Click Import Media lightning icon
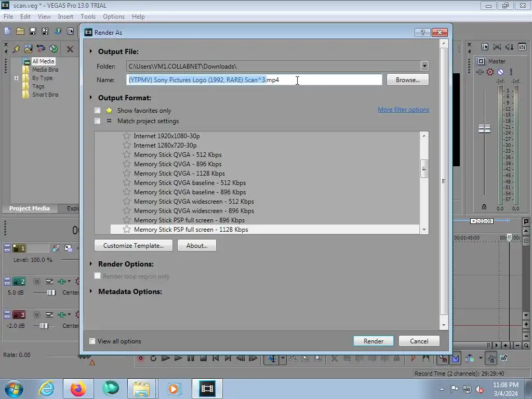This screenshot has width=532, height=399. coord(16,49)
